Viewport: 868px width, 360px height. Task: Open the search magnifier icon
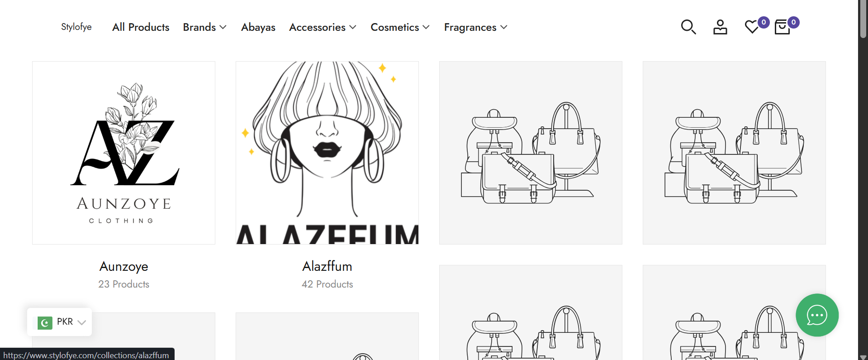[688, 27]
